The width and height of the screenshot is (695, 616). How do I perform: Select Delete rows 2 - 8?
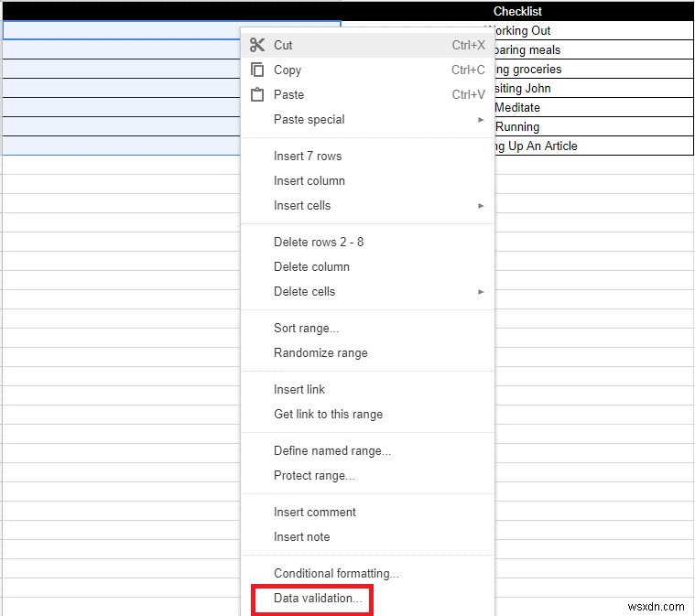click(367, 242)
